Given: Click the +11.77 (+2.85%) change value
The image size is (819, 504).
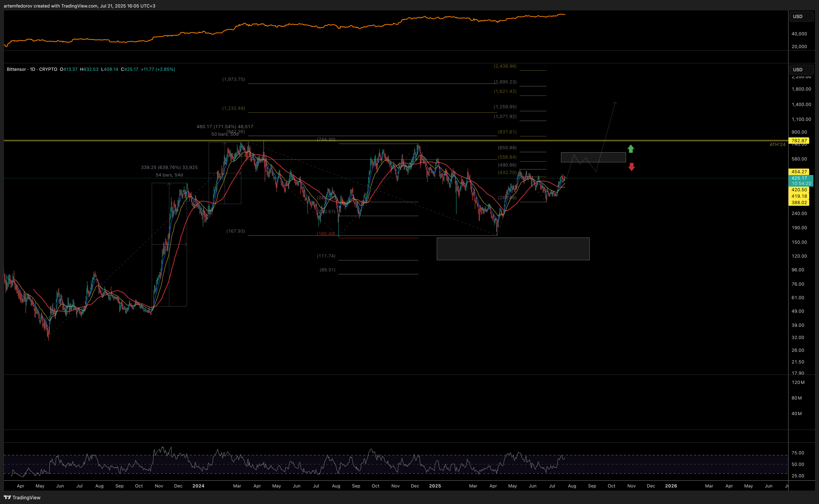Looking at the screenshot, I should [158, 69].
